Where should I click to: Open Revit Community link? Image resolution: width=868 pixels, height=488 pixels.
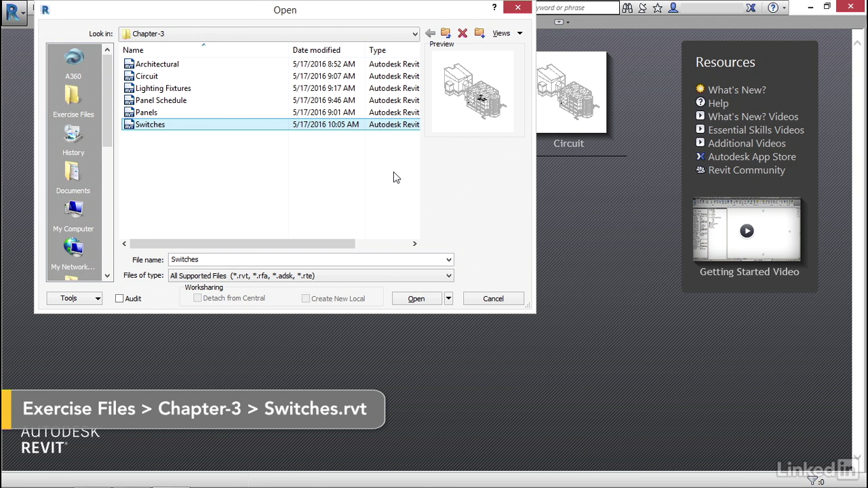coord(746,170)
